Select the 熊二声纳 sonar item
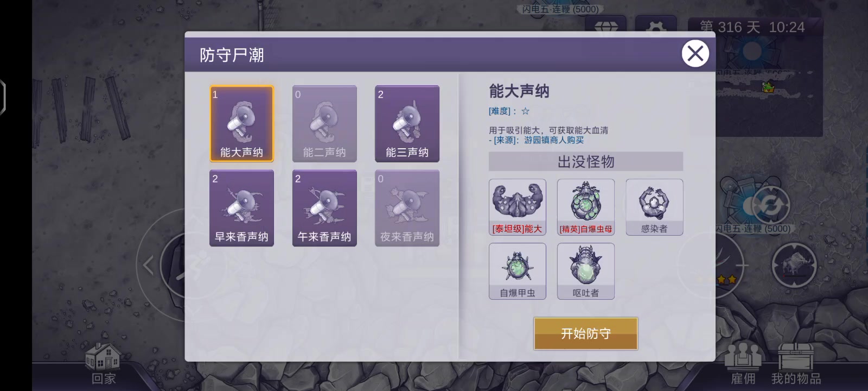 (324, 124)
